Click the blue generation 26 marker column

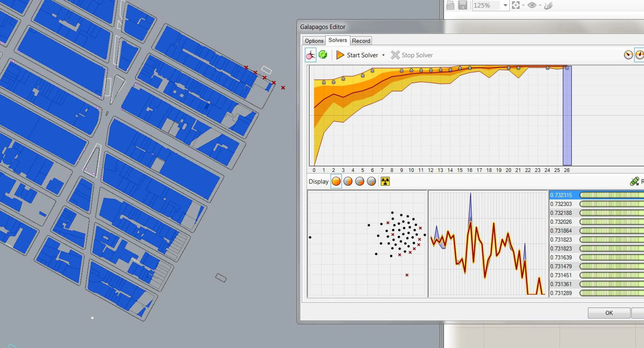coord(567,116)
